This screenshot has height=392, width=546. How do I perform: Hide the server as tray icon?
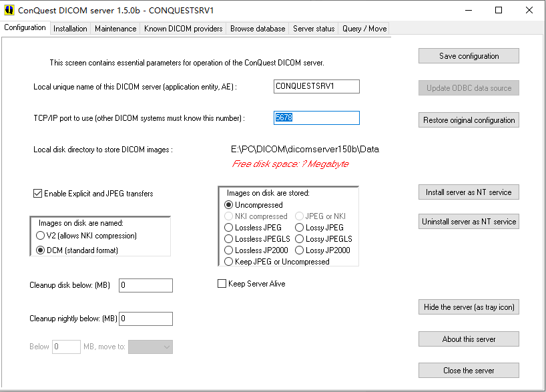click(469, 307)
